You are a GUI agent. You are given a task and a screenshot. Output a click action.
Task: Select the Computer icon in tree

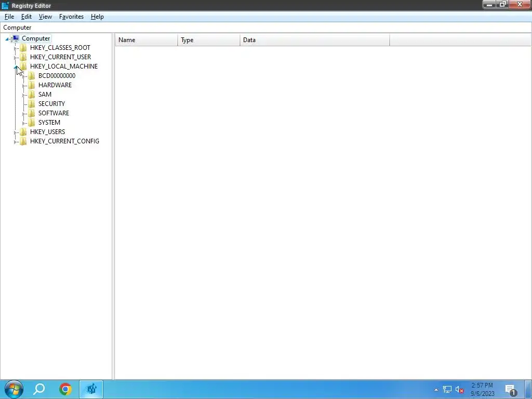point(16,38)
